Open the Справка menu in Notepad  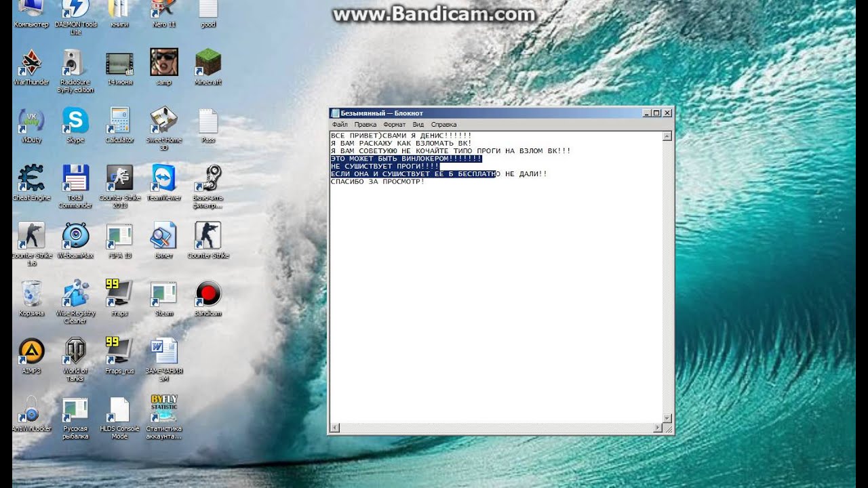pyautogui.click(x=443, y=125)
